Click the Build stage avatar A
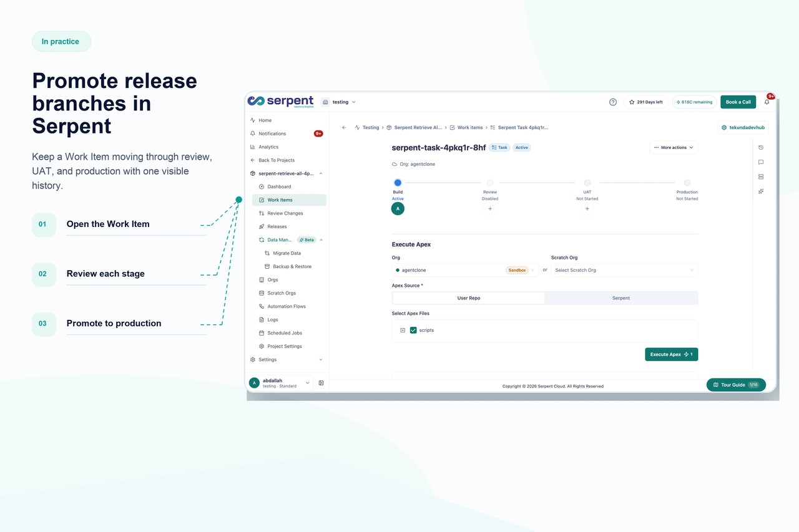The height and width of the screenshot is (532, 799). point(398,209)
